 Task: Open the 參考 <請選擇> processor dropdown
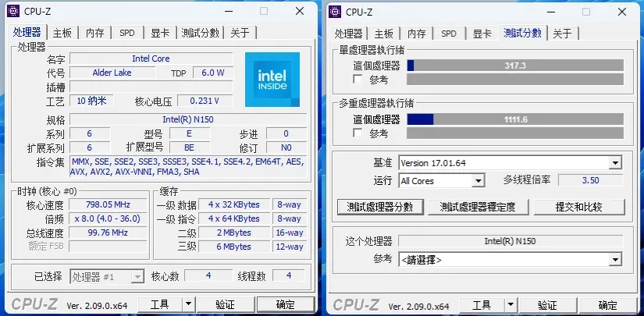(615, 260)
